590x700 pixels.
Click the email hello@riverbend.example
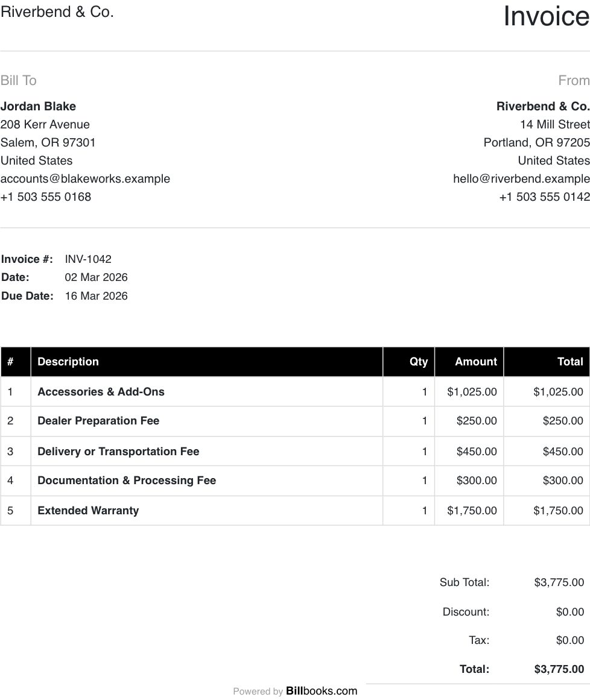[521, 178]
